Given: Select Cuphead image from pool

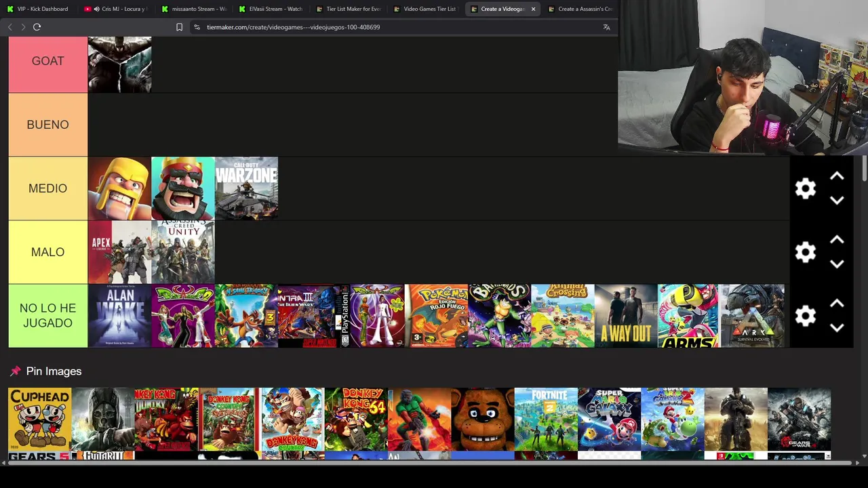Looking at the screenshot, I should click(x=39, y=419).
